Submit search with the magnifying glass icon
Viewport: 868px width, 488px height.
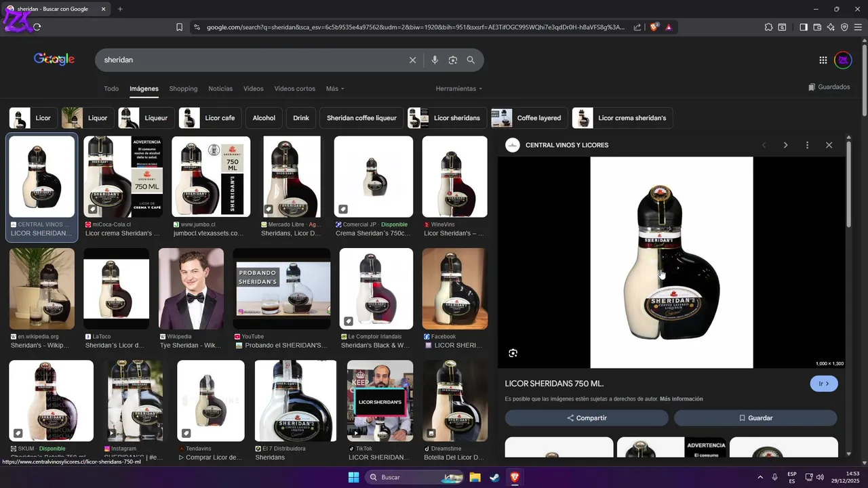(471, 60)
